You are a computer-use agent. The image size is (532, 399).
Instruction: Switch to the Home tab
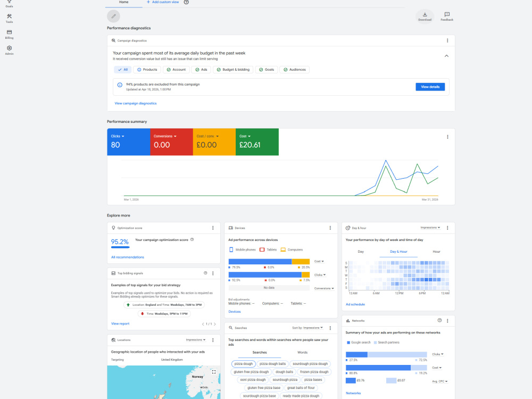(124, 3)
